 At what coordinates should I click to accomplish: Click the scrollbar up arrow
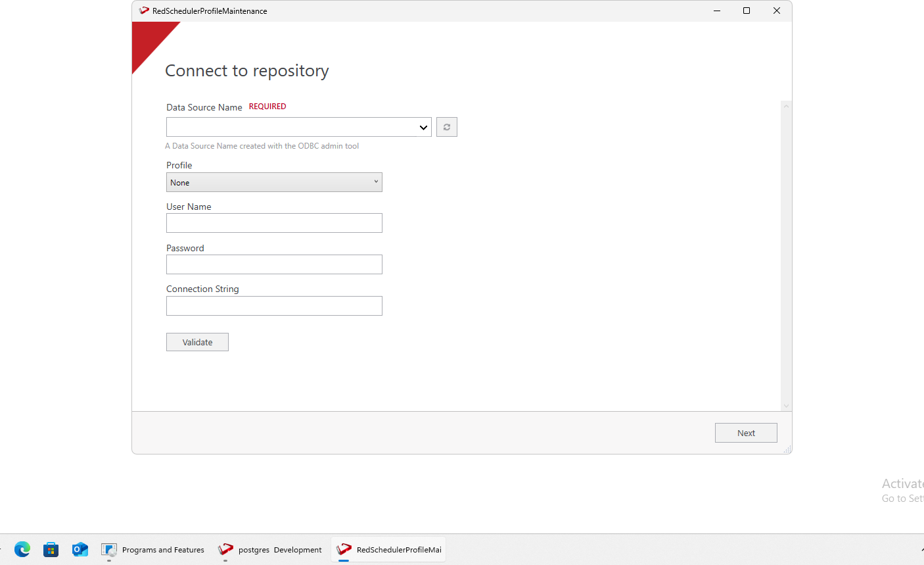pyautogui.click(x=786, y=106)
